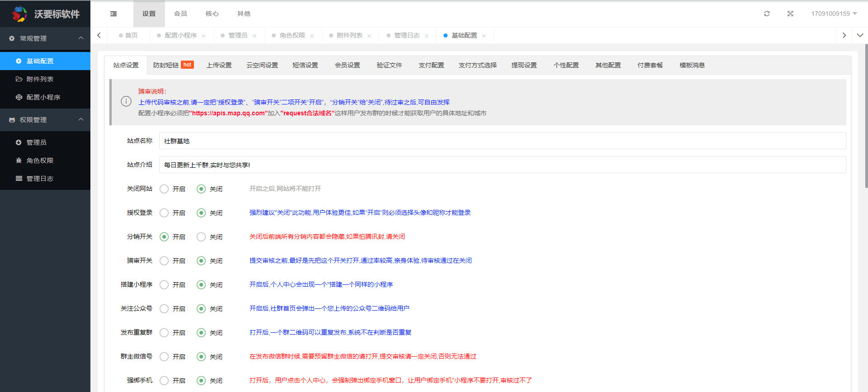The width and height of the screenshot is (868, 392).
Task: Click the 站点介绍 input field
Action: click(502, 165)
